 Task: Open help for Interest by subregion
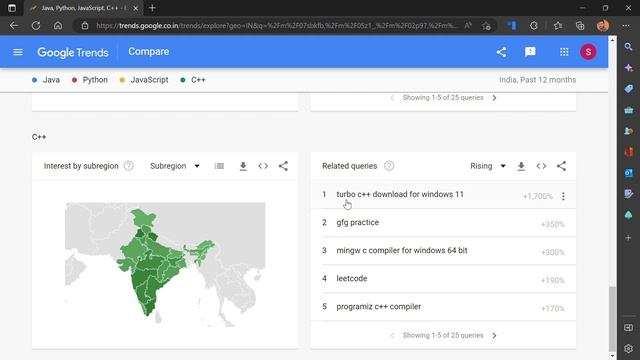pyautogui.click(x=129, y=166)
